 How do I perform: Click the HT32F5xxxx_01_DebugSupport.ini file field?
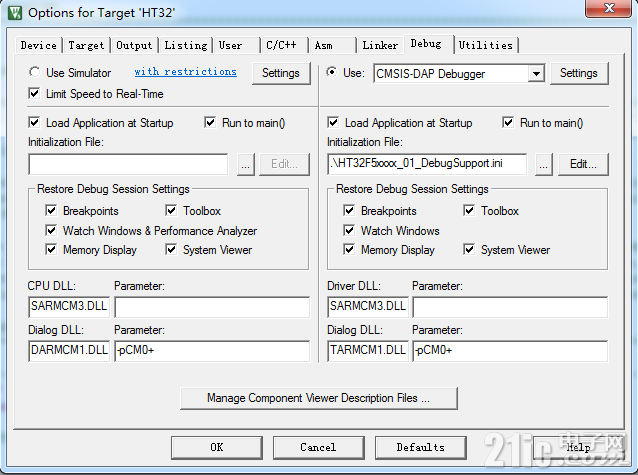pos(427,164)
